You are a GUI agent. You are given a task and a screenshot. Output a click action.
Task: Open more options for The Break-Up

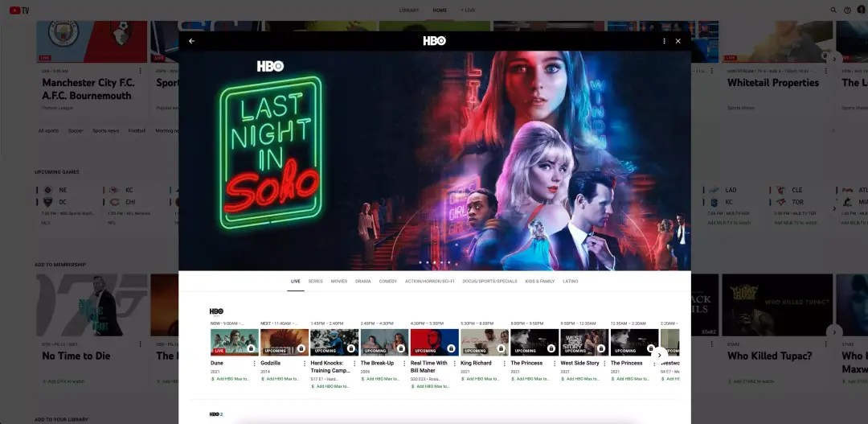point(404,364)
